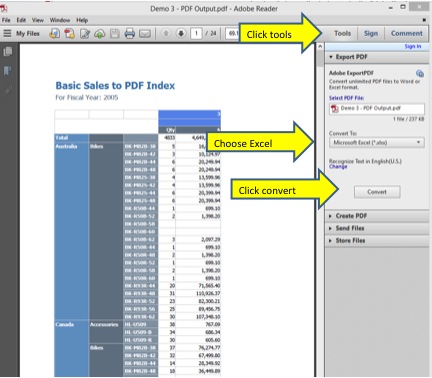
Task: Click the Create PDF online icon
Action: [69, 33]
